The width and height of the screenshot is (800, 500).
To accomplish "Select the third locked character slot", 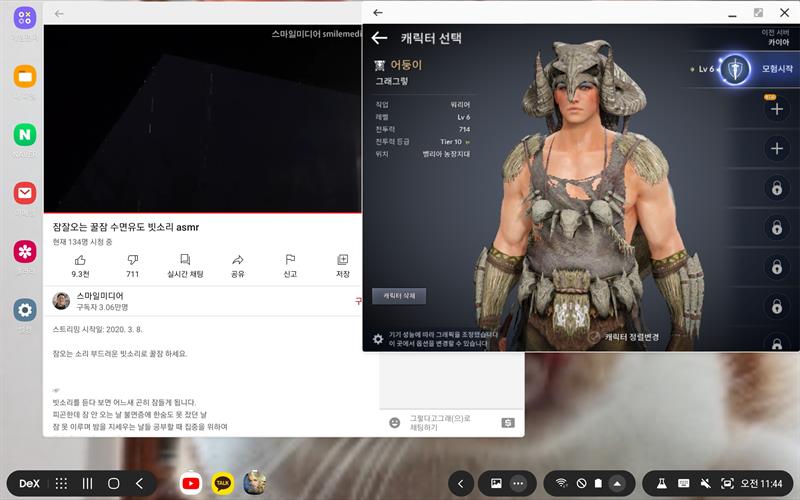I will 777,267.
